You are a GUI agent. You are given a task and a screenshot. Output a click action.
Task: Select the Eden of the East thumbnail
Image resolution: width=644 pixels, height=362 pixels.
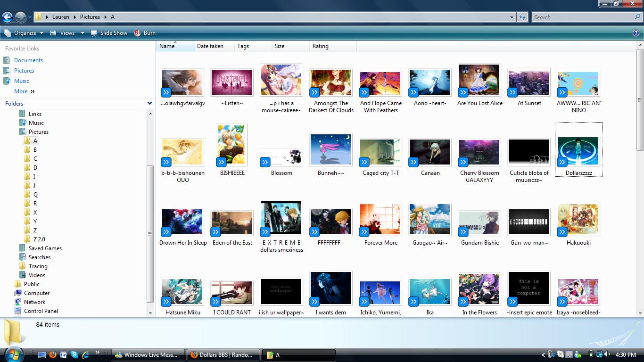coord(232,223)
